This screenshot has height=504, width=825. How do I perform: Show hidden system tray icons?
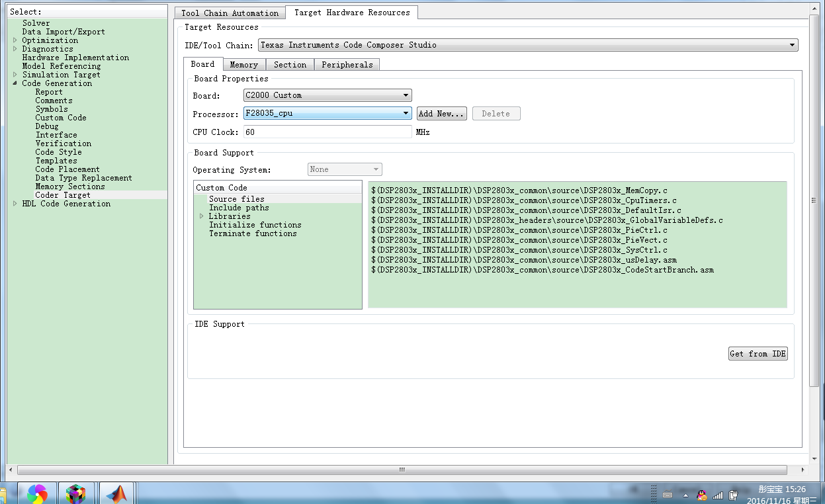coord(685,495)
